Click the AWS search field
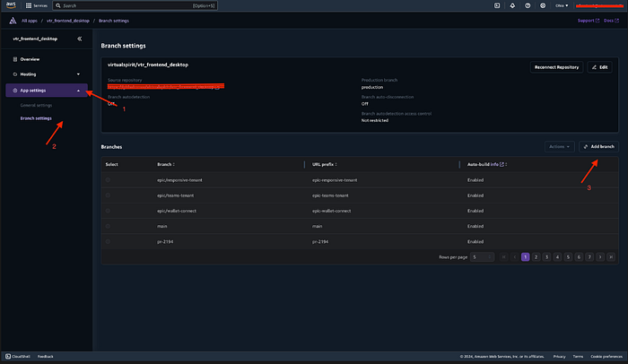This screenshot has width=628, height=364. pos(135,5)
